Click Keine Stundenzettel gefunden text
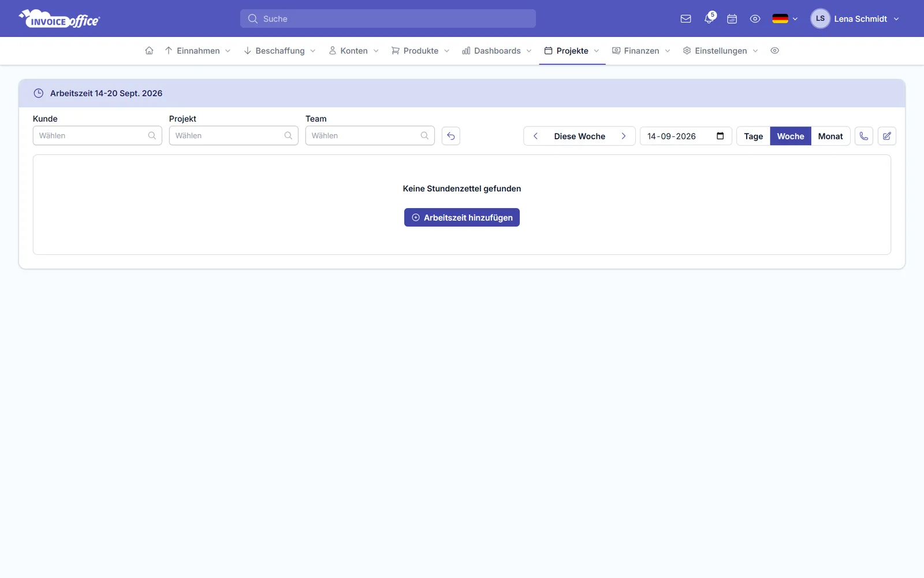The width and height of the screenshot is (924, 578). pyautogui.click(x=462, y=188)
